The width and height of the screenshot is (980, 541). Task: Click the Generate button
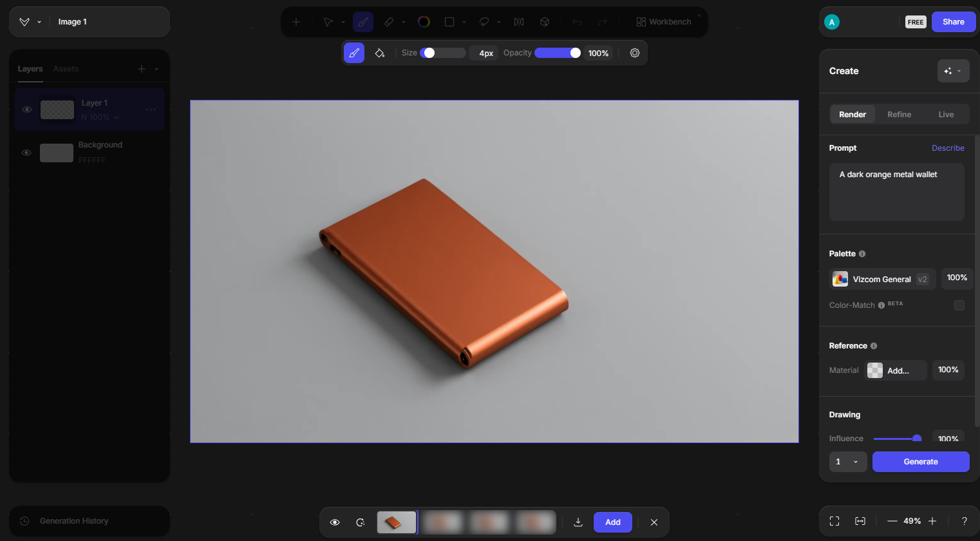tap(921, 462)
